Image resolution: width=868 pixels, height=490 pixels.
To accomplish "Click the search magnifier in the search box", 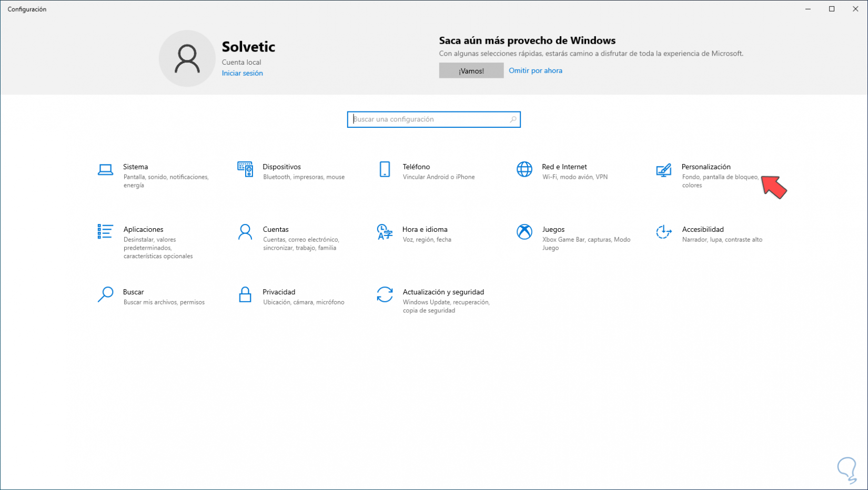I will pos(513,119).
